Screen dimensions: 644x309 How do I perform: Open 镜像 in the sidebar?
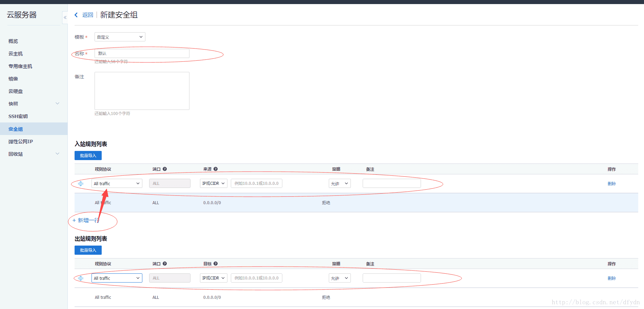[13, 79]
